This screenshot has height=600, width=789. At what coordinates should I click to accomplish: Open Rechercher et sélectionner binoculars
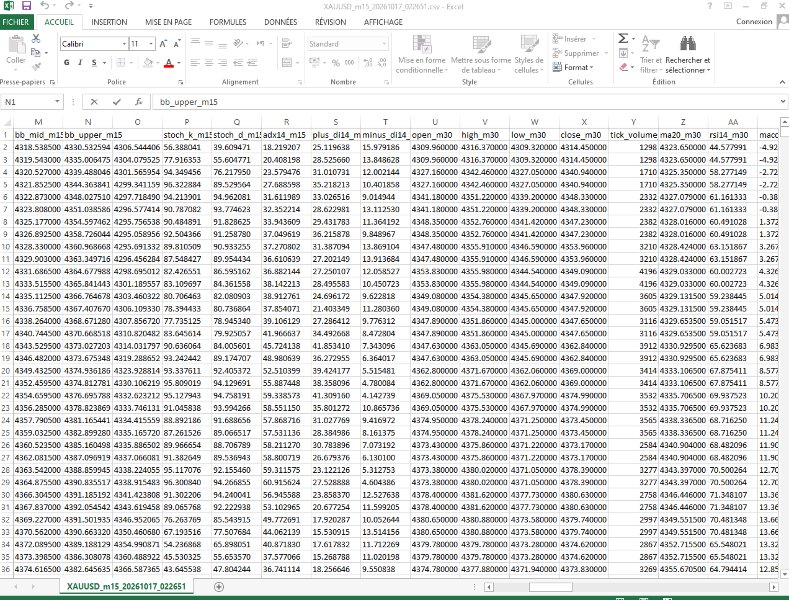coord(688,54)
